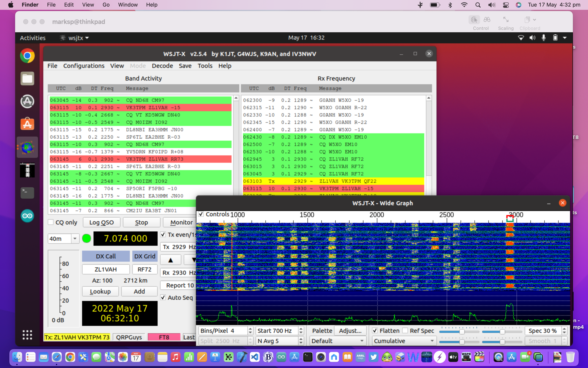Open macOS Control Center
Viewport: 588px width, 368px height.
pyautogui.click(x=506, y=5)
